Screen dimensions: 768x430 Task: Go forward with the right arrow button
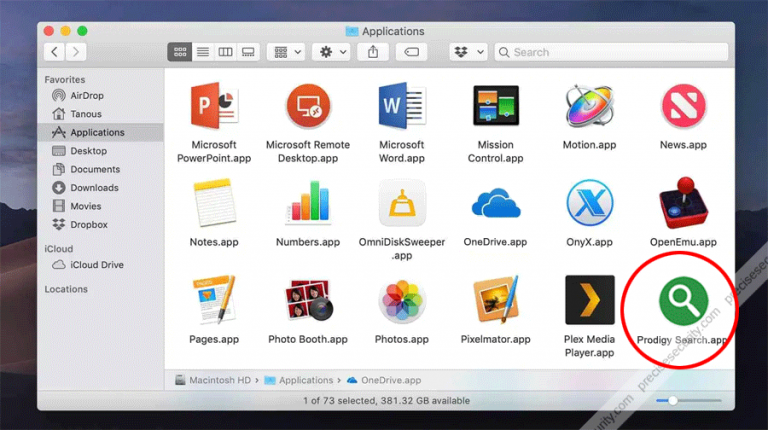coord(76,52)
